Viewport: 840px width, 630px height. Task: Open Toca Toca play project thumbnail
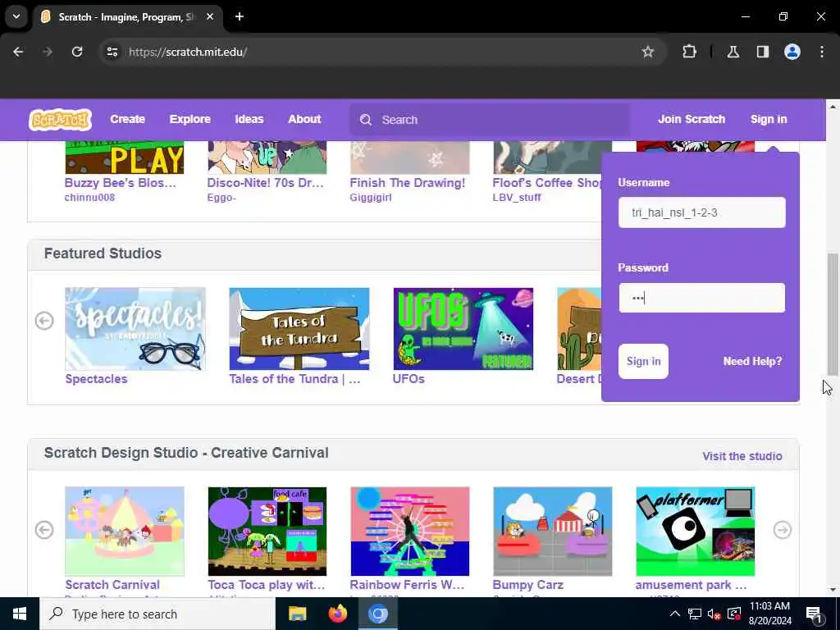(x=267, y=532)
